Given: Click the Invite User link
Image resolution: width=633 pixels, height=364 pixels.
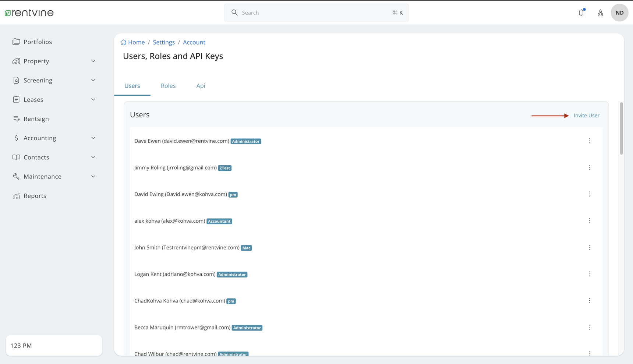Looking at the screenshot, I should pos(586,116).
